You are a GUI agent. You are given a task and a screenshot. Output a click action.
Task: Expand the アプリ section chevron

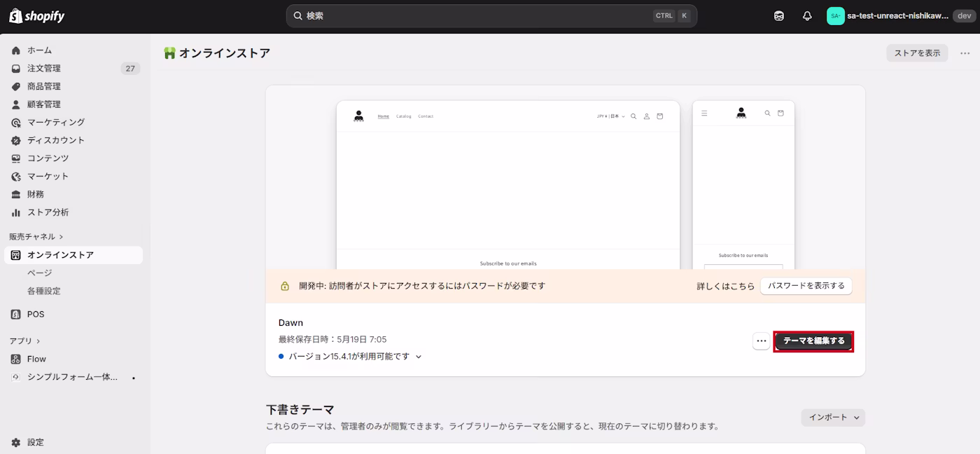click(38, 341)
